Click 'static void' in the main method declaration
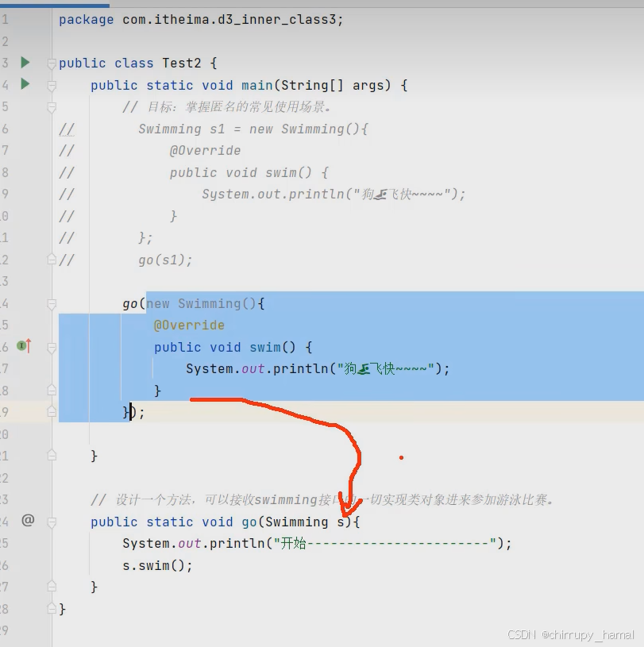Screen dimensions: 644x647 point(190,86)
